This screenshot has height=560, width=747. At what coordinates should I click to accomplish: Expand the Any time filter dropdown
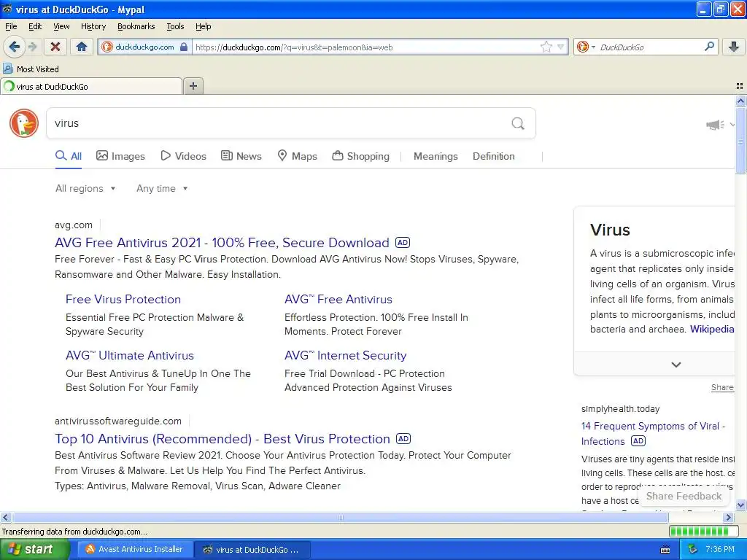pyautogui.click(x=162, y=189)
